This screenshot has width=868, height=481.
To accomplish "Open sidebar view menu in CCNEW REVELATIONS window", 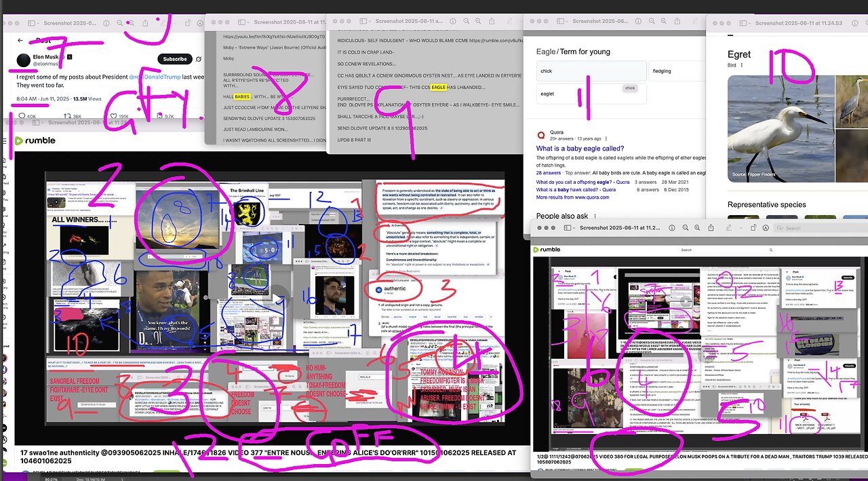I will point(364,21).
